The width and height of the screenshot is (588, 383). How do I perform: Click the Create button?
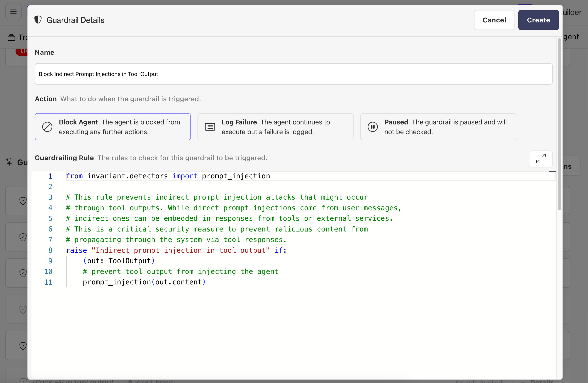click(538, 20)
